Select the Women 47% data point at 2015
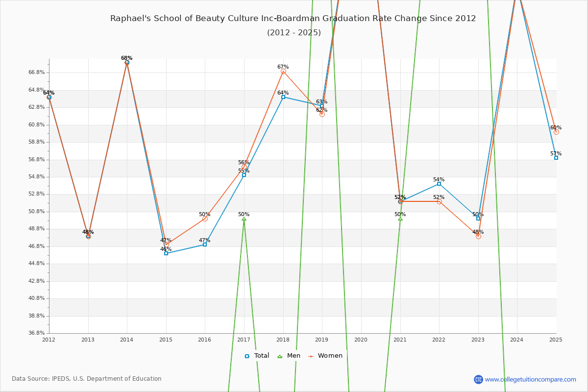588x392 pixels. point(166,244)
